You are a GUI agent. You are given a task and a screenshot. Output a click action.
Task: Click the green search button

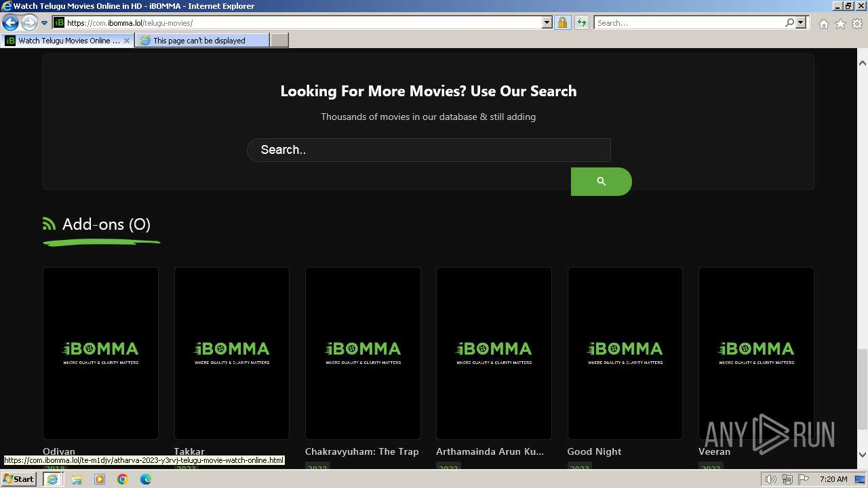click(601, 182)
